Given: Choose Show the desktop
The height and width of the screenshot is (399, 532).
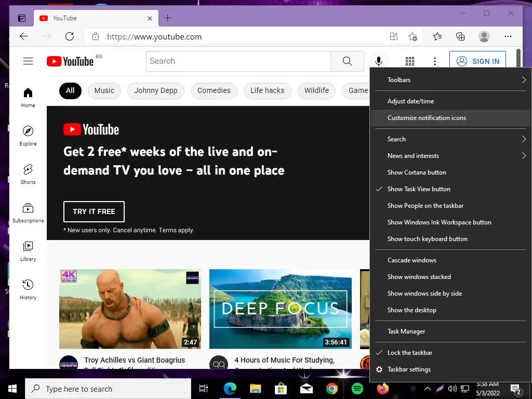Looking at the screenshot, I should click(450, 310).
